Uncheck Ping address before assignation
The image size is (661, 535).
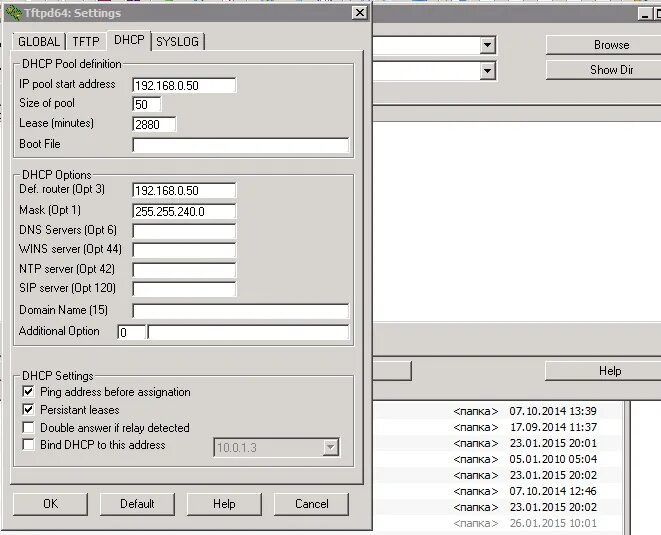28,392
